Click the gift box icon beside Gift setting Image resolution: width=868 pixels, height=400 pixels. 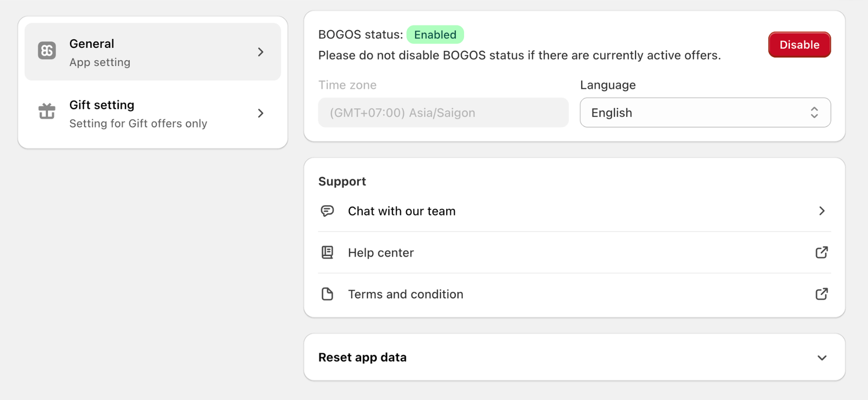click(x=47, y=112)
